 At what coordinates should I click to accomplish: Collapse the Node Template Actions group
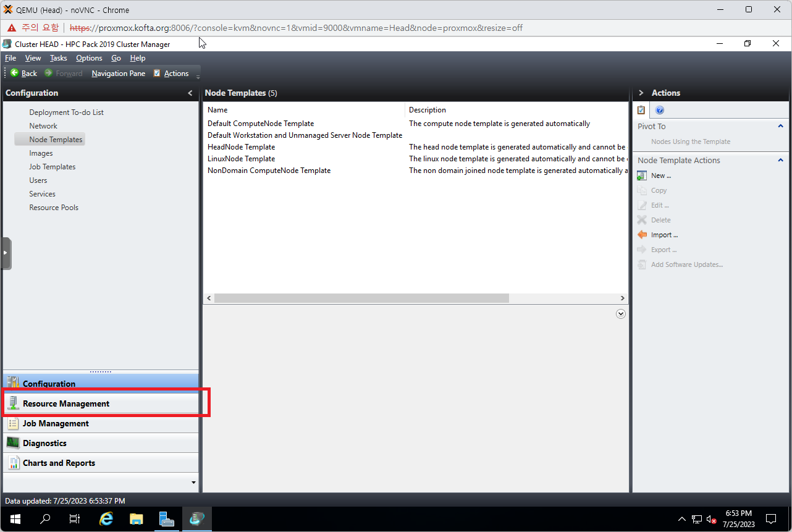pos(780,161)
